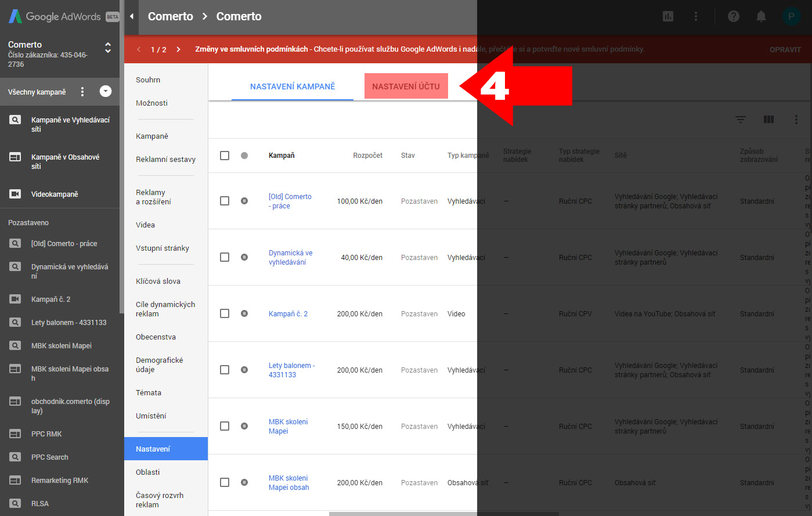Image resolution: width=812 pixels, height=516 pixels.
Task: Expand the Všechny kampaně round dropdown arrow
Action: coord(106,91)
